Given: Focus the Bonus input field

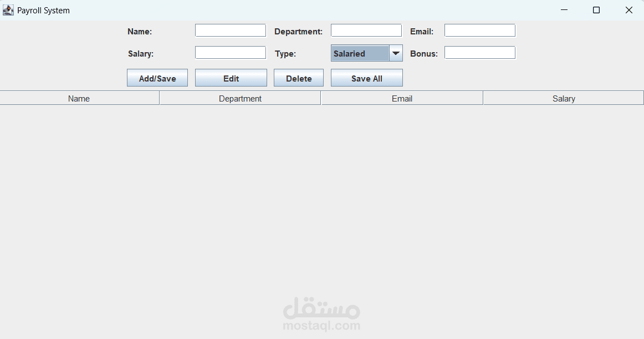Looking at the screenshot, I should pyautogui.click(x=480, y=53).
